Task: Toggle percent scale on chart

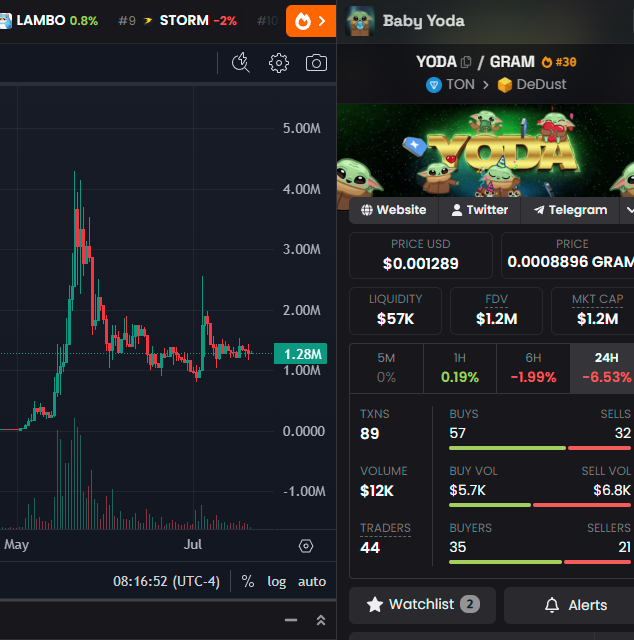Action: click(x=248, y=581)
